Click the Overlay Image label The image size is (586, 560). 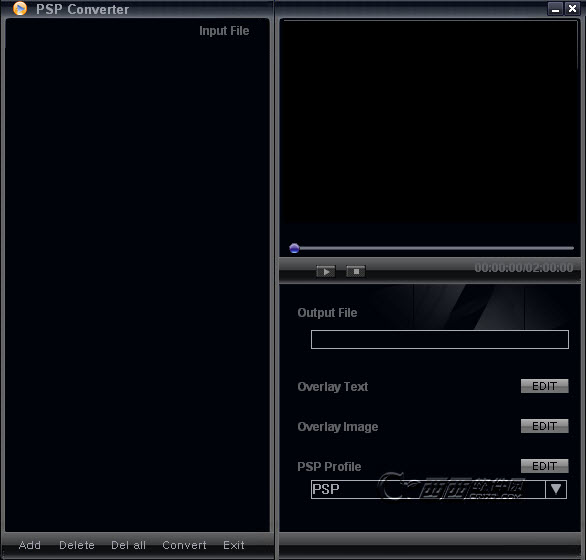pos(337,427)
